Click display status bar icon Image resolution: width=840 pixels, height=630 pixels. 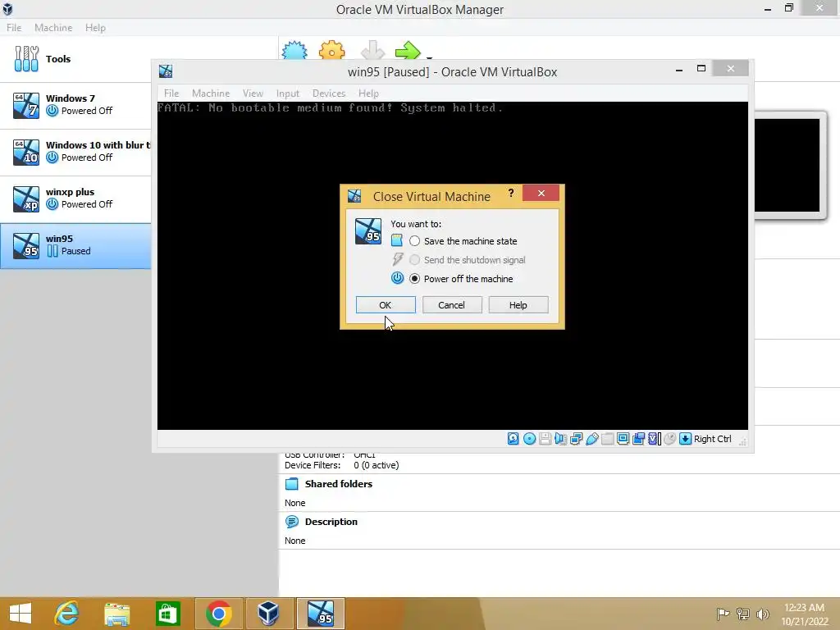tap(623, 439)
